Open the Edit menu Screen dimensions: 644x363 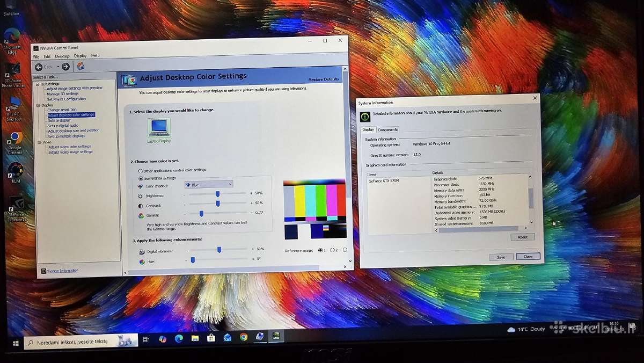(x=47, y=56)
